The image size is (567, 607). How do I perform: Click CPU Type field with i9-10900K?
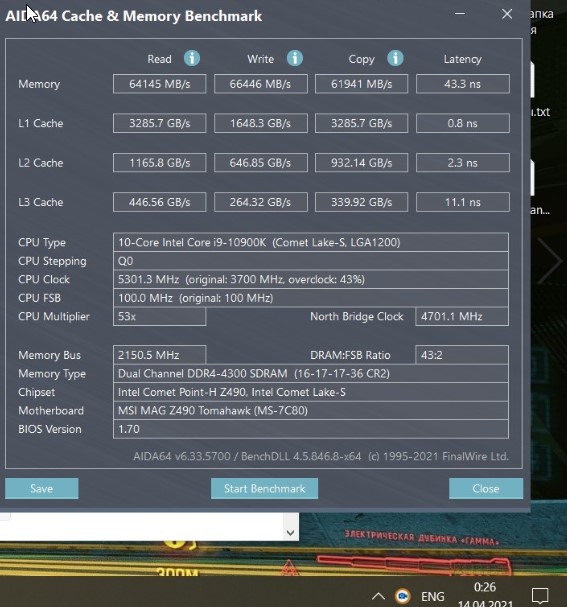pos(311,242)
